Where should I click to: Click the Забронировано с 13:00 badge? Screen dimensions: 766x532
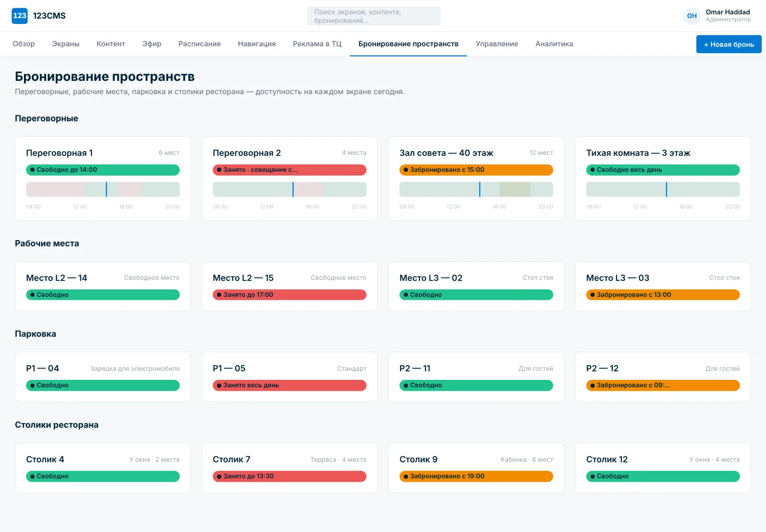(x=663, y=295)
